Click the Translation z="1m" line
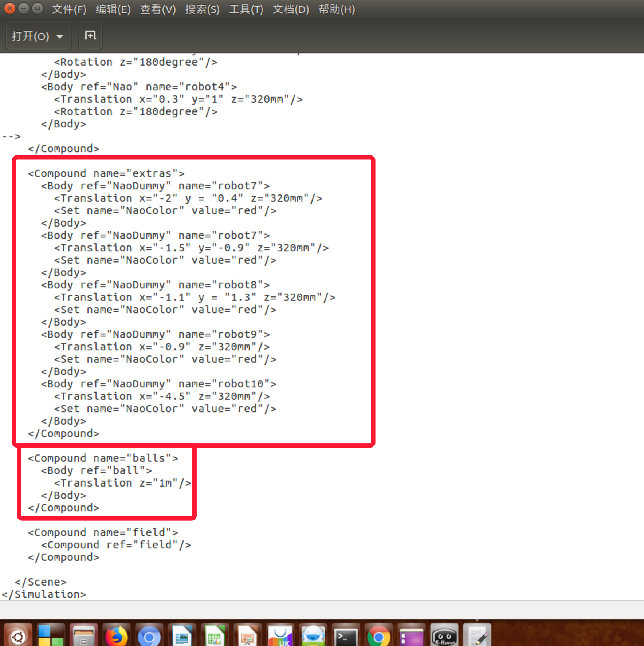 tap(123, 483)
